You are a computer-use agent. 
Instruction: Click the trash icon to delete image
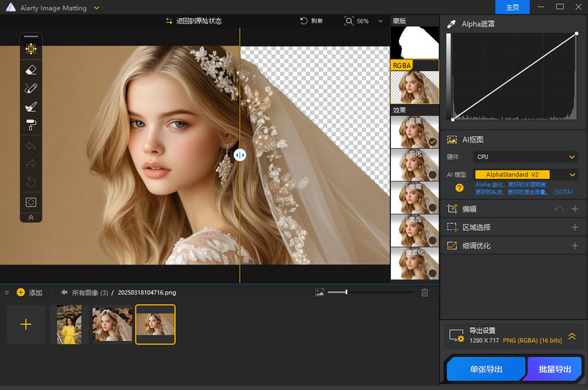(425, 292)
